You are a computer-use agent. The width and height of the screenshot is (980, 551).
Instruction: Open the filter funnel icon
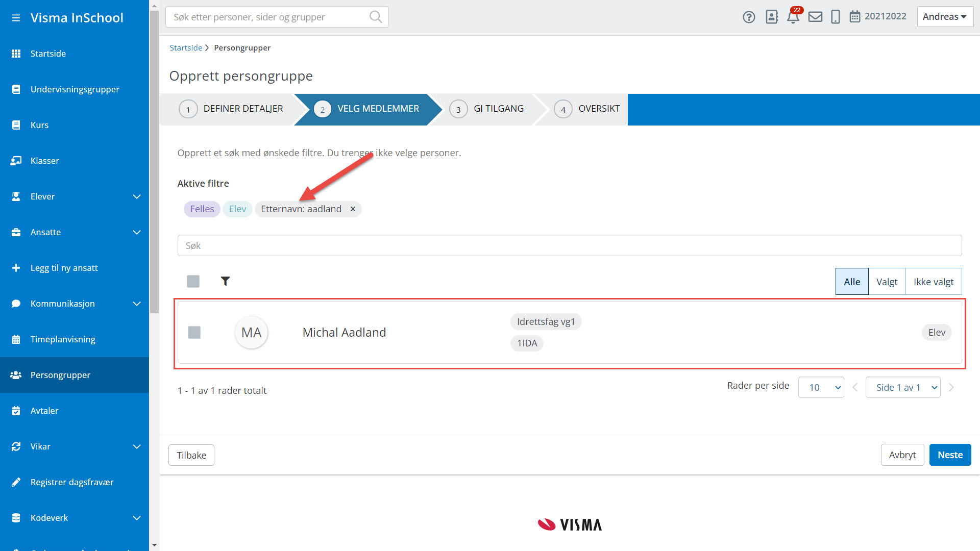(x=225, y=281)
